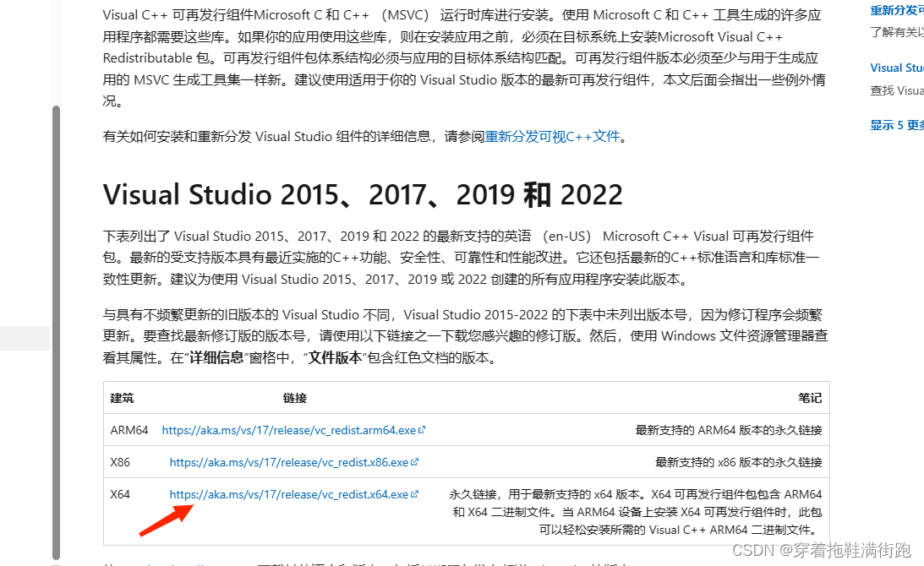Click the 笔记 column header
Screen dimensions: 924x566
point(810,398)
